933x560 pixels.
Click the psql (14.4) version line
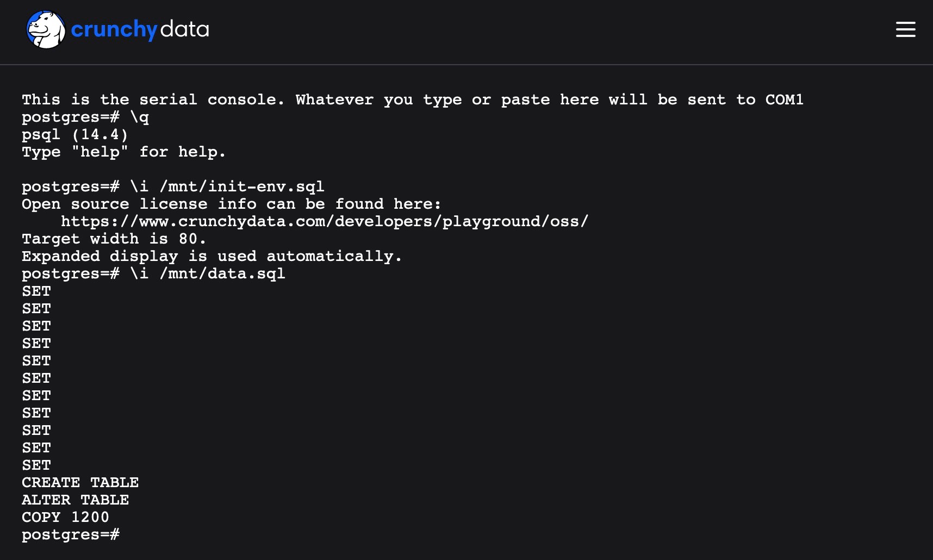pyautogui.click(x=75, y=134)
